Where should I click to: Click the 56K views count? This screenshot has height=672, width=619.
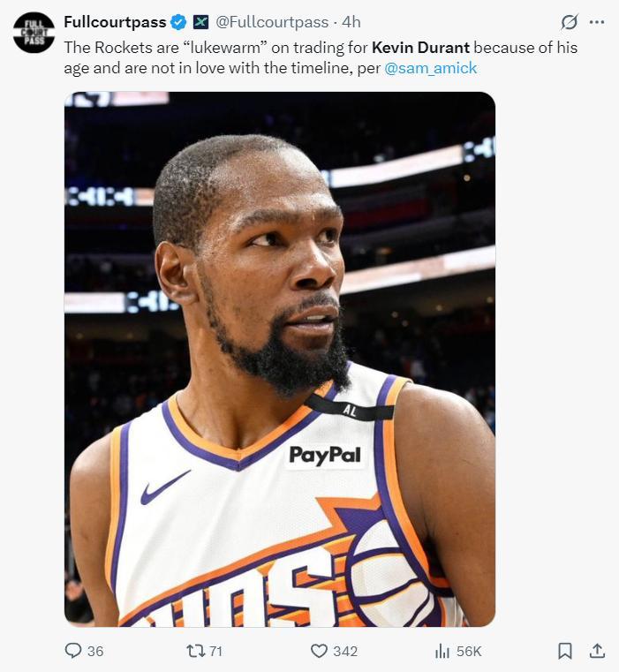click(469, 651)
